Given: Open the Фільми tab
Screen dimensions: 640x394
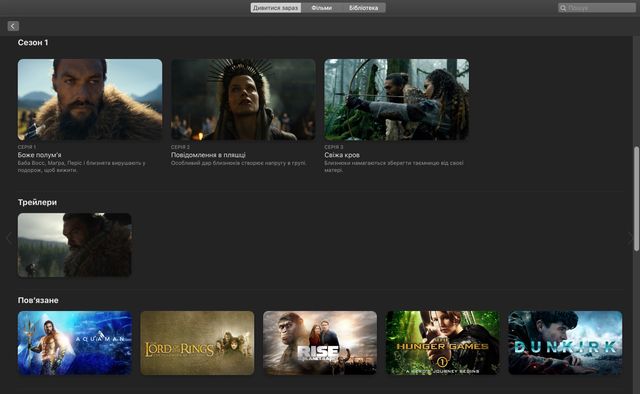Looking at the screenshot, I should click(x=322, y=8).
